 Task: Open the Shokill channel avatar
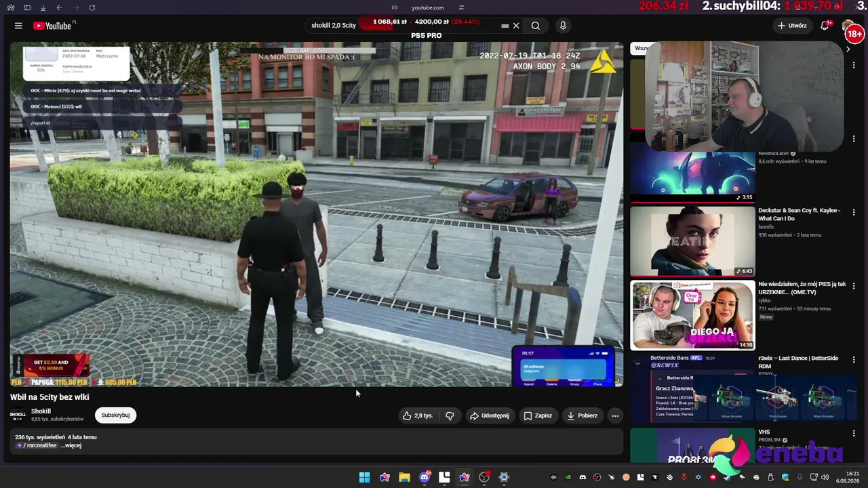[x=18, y=415]
